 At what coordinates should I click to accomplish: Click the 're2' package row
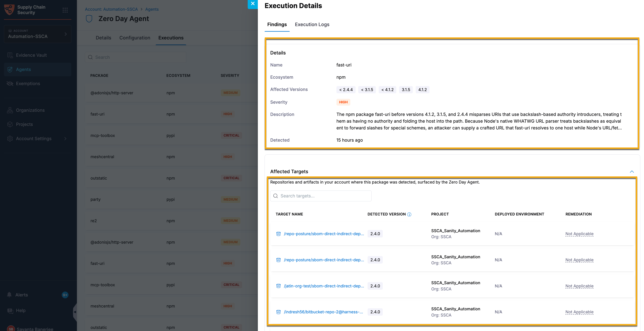coord(171,221)
